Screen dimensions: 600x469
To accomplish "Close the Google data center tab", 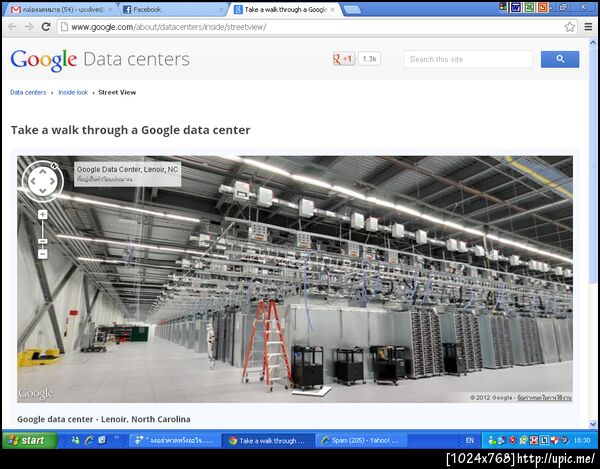I will click(x=333, y=10).
